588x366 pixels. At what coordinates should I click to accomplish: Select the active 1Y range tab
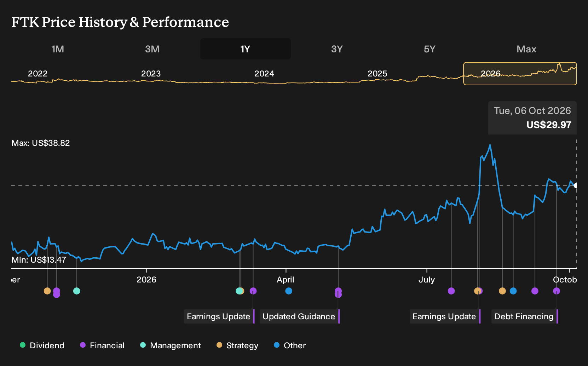point(246,49)
